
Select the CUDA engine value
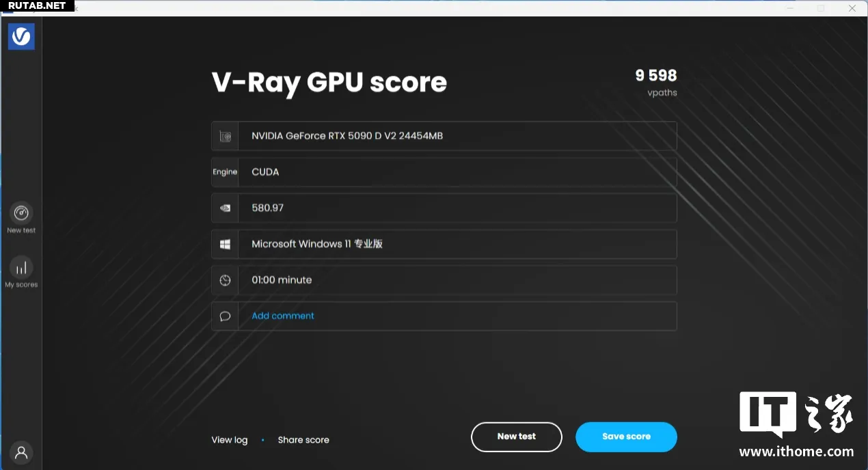click(265, 172)
